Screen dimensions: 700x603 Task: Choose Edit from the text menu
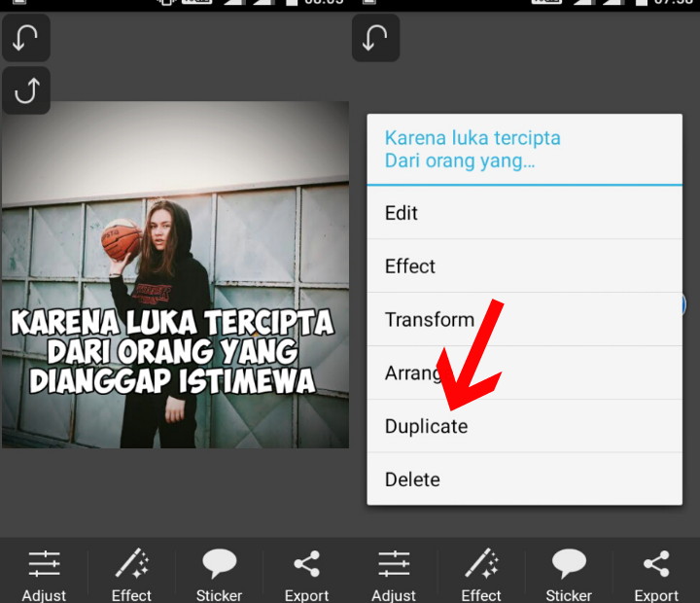pos(525,213)
